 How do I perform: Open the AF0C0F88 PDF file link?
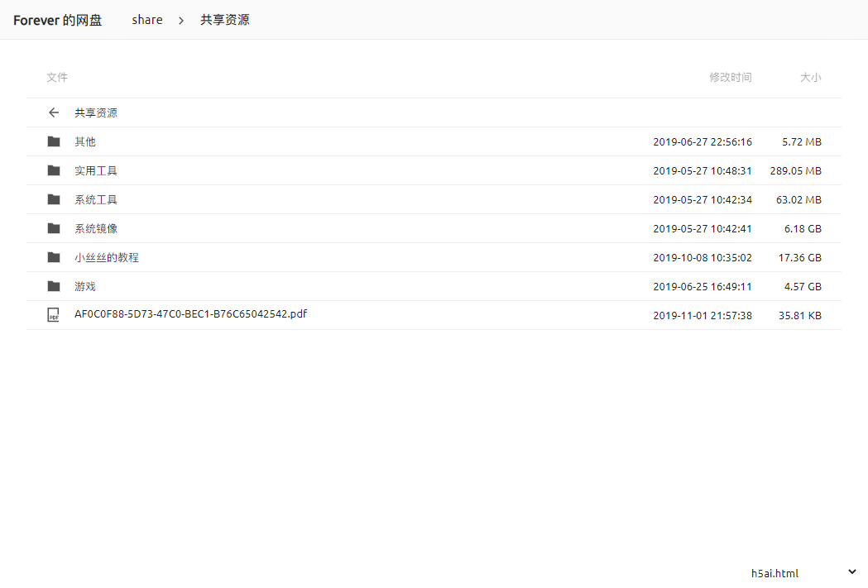click(x=190, y=314)
